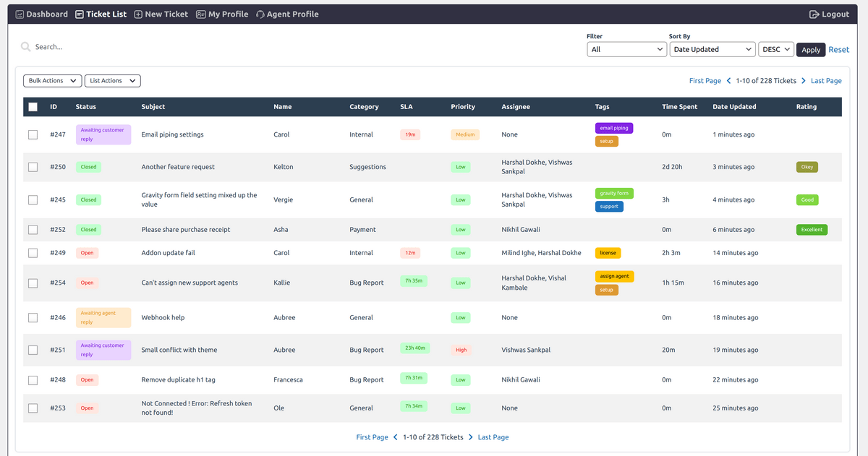868x456 pixels.
Task: Click the top Last Page link
Action: coord(826,81)
